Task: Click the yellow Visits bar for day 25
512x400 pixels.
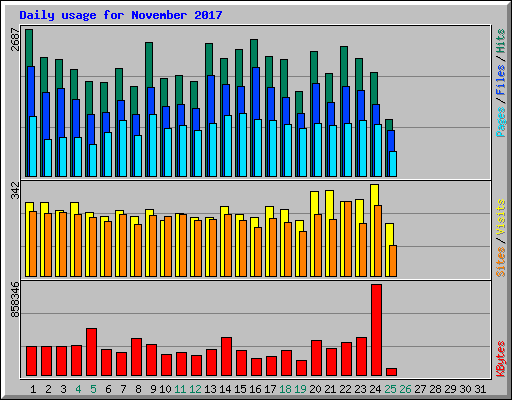Action: point(389,234)
